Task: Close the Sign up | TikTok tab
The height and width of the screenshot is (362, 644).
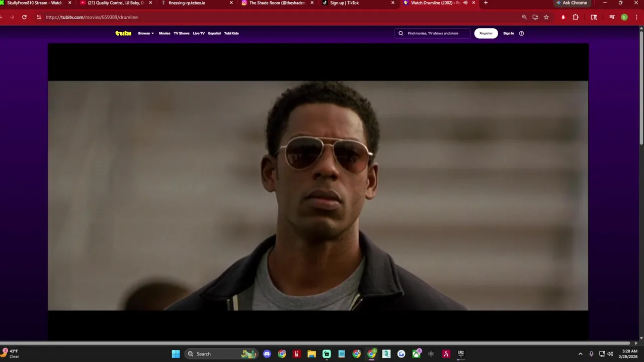Action: point(393,3)
